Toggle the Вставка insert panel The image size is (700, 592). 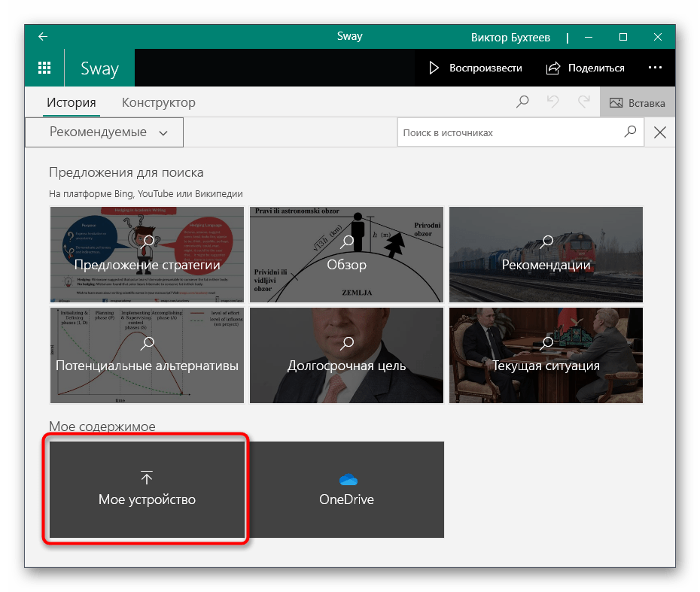pos(637,102)
